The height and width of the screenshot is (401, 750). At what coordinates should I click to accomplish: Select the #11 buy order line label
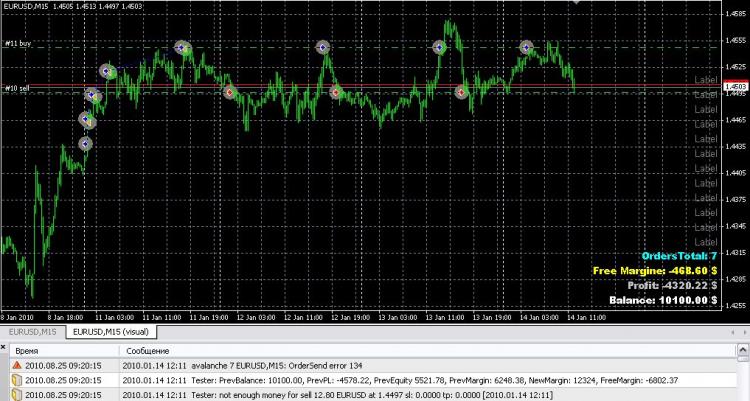coord(18,44)
